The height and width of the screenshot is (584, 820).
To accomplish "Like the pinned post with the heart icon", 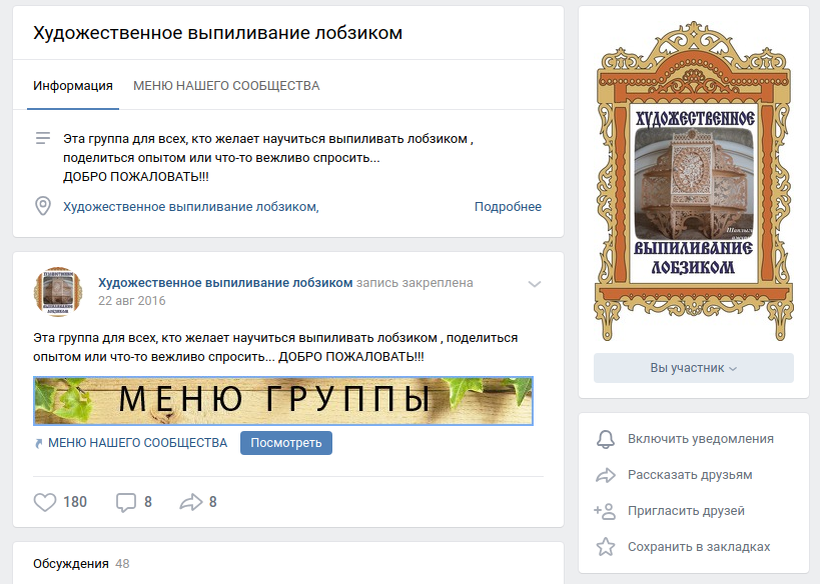I will (45, 502).
